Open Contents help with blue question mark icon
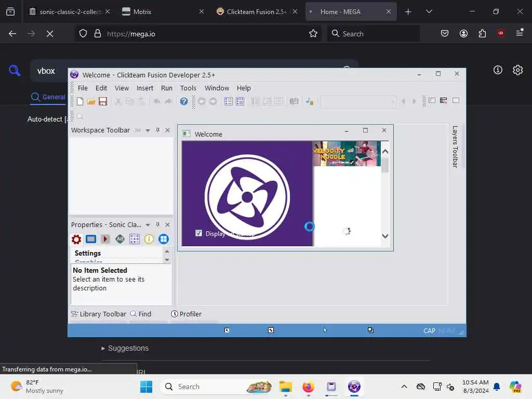Viewport: 532px width, 399px height. coord(184,101)
